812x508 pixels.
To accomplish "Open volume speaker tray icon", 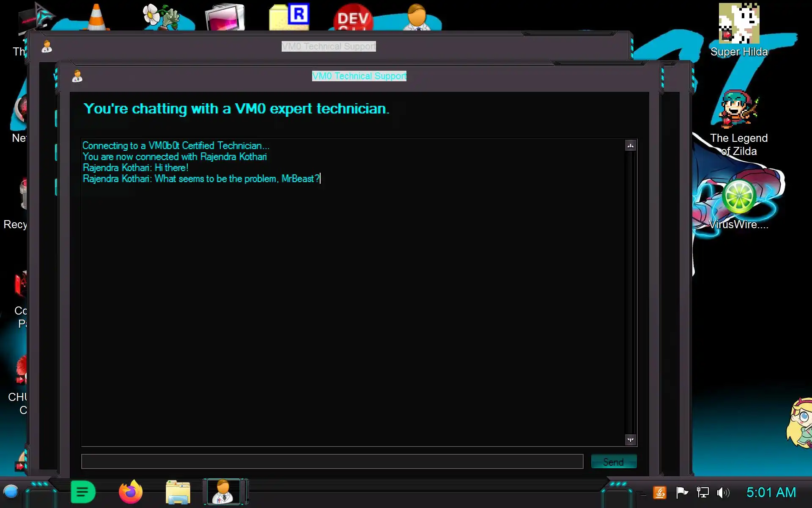I will tap(723, 492).
